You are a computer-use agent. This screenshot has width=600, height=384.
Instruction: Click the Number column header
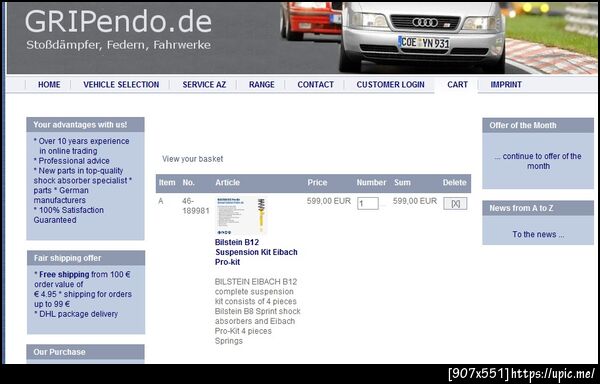point(371,182)
